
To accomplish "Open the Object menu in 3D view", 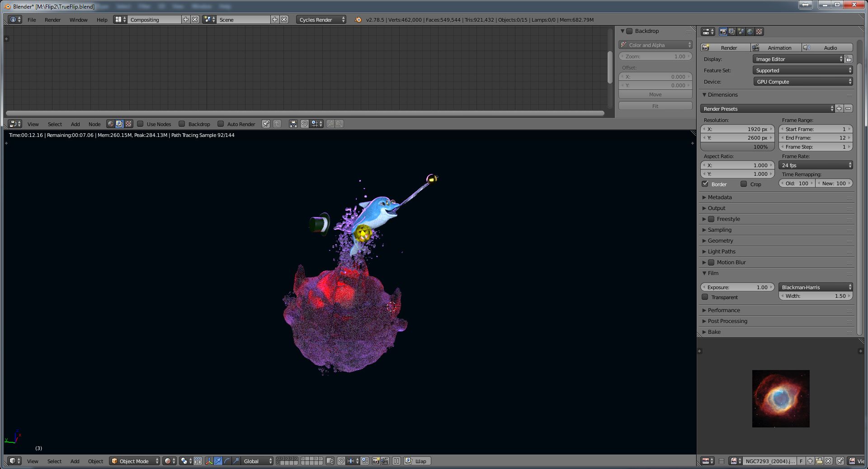I will (95, 461).
